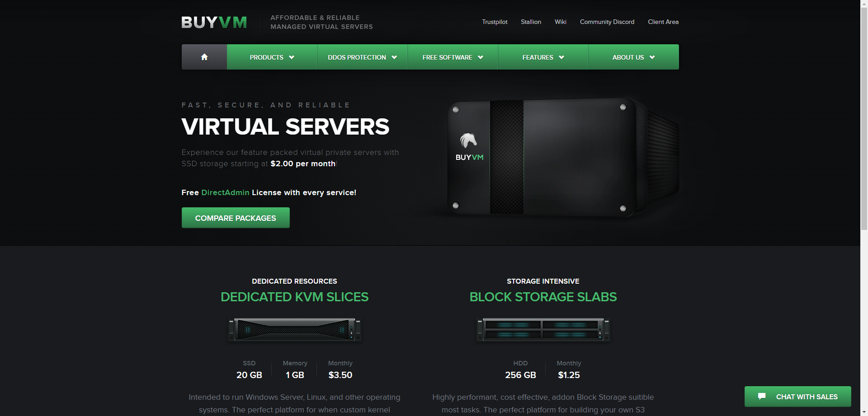Click the Compare Packages button
Screen dimensions: 868x416
click(236, 218)
